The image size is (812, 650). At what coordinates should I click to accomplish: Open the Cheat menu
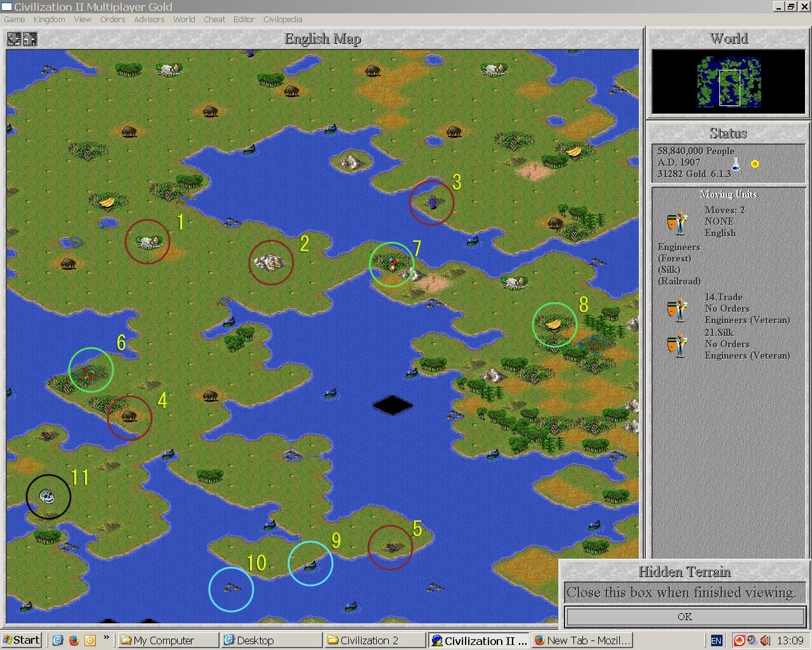point(214,19)
